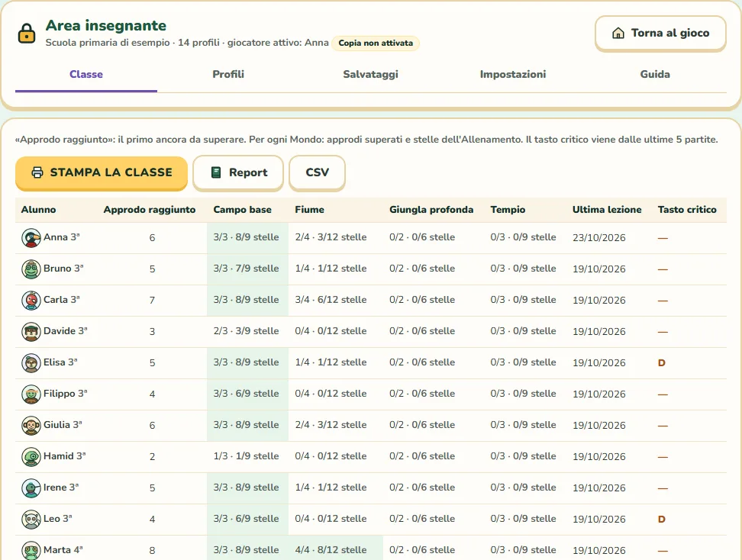The width and height of the screenshot is (742, 560).
Task: Go to the Salvataggi tab
Action: [370, 74]
